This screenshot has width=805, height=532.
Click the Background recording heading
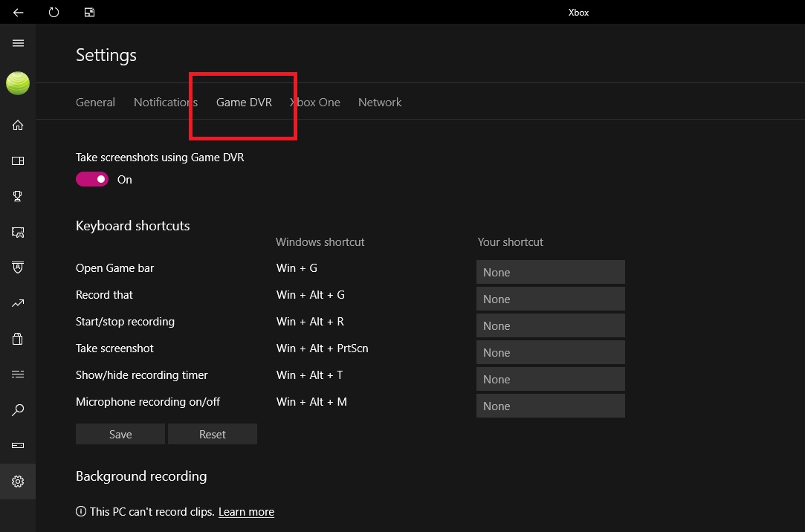[141, 476]
